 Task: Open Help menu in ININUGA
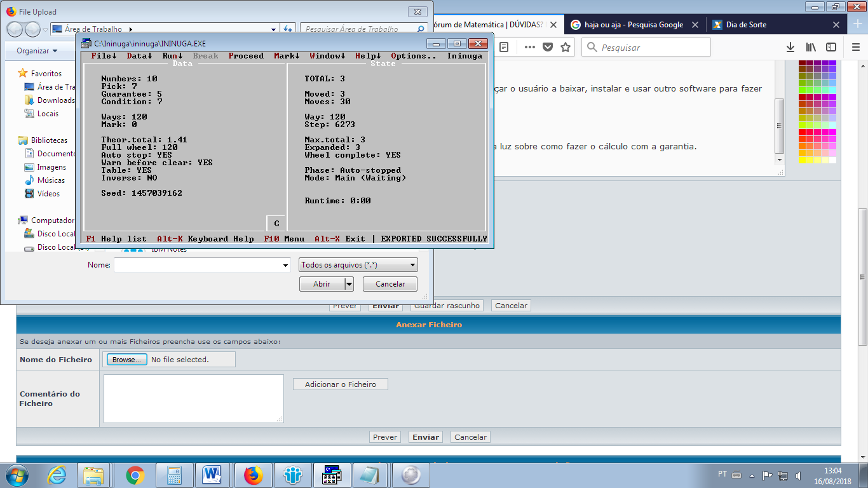[x=368, y=56]
